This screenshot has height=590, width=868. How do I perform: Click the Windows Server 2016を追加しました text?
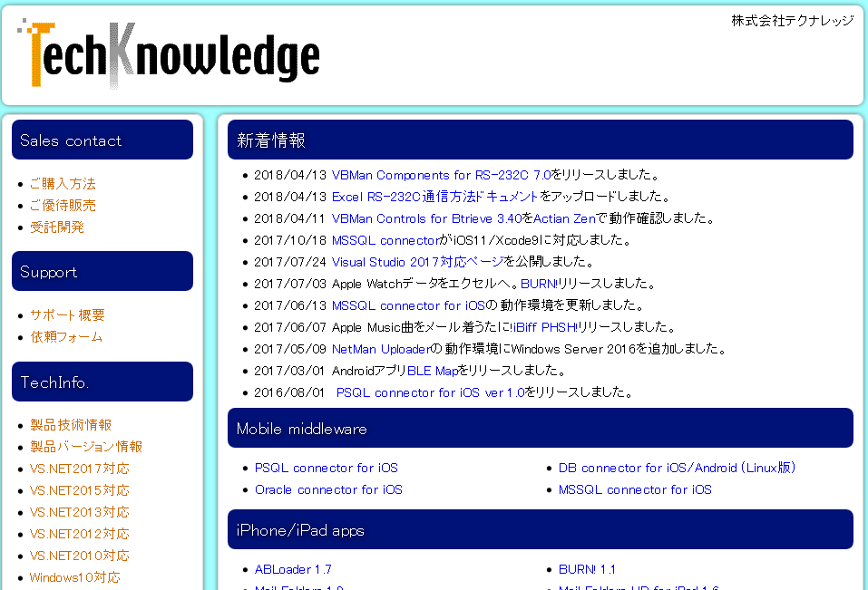click(619, 349)
